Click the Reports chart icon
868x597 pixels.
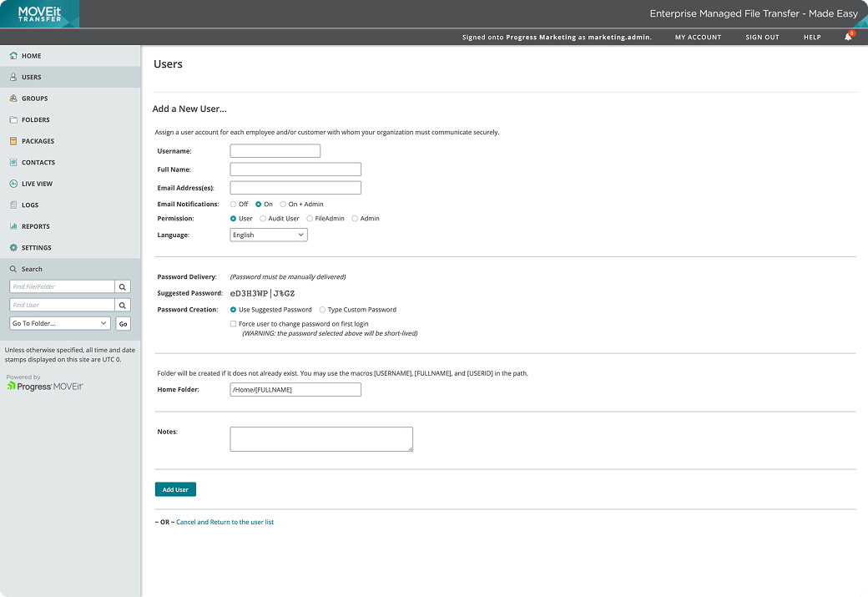[13, 226]
